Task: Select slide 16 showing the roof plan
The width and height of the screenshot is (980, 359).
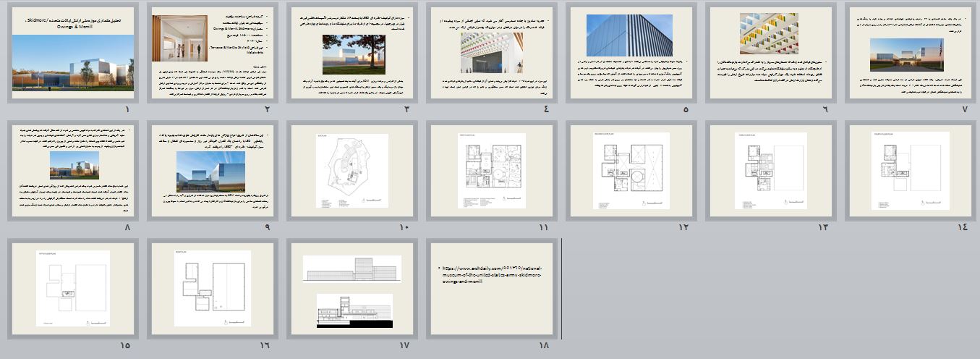Action: tap(213, 288)
